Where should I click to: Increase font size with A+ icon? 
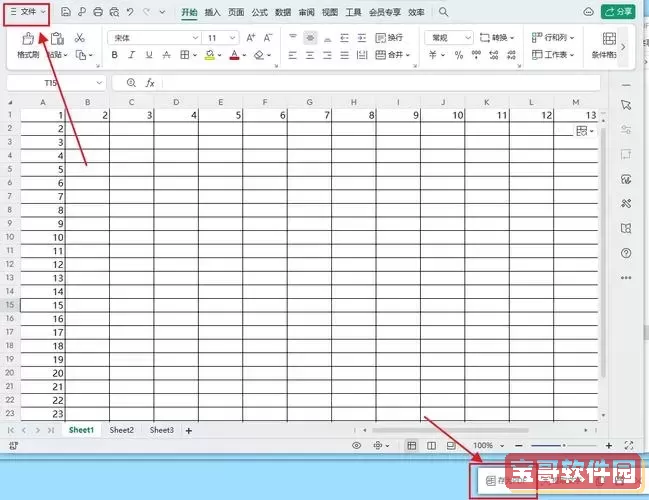click(251, 38)
